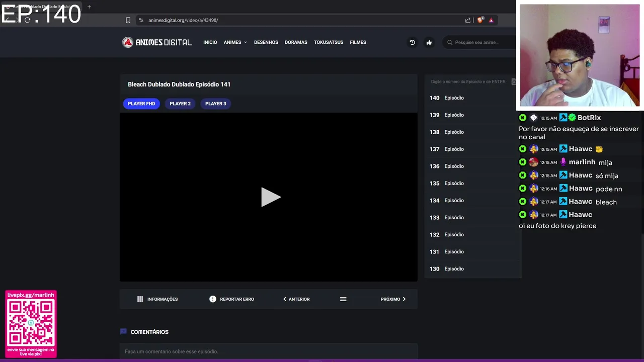Click the chat message 'só mija'
The image size is (644, 362).
[x=607, y=175]
